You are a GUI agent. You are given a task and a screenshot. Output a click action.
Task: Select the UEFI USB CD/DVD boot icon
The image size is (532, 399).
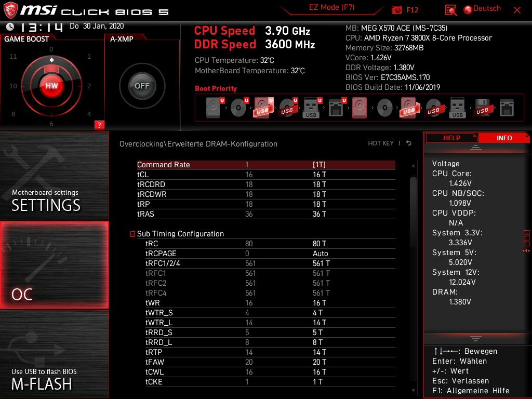tap(288, 108)
